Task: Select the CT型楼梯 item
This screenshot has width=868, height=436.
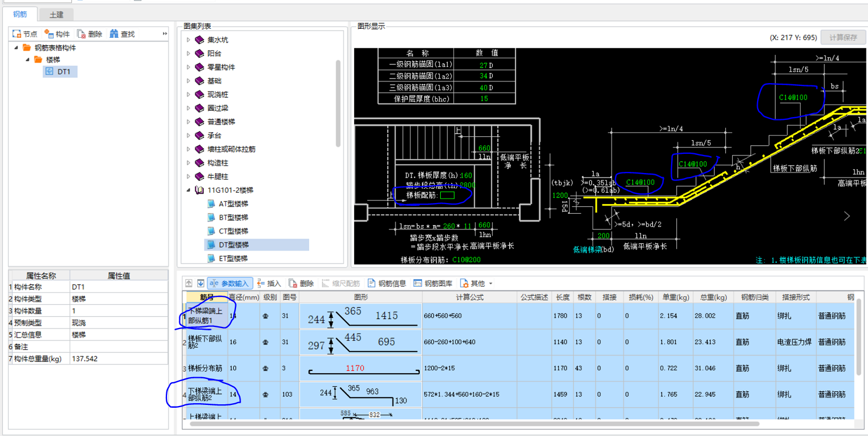Action: click(x=233, y=231)
